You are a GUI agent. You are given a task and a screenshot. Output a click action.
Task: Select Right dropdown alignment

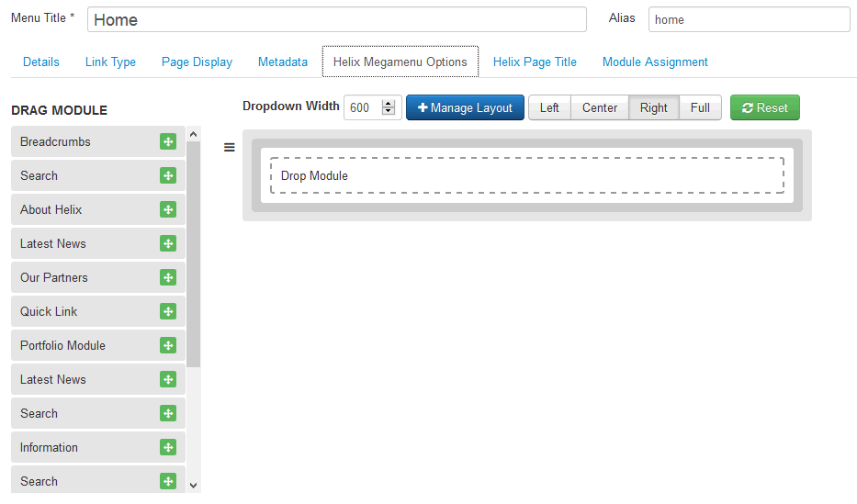pyautogui.click(x=653, y=107)
